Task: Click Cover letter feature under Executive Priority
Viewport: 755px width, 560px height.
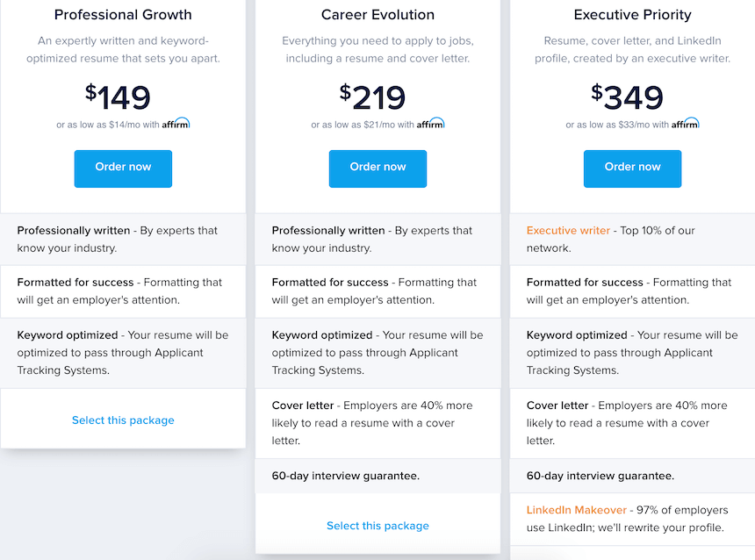Action: click(557, 406)
